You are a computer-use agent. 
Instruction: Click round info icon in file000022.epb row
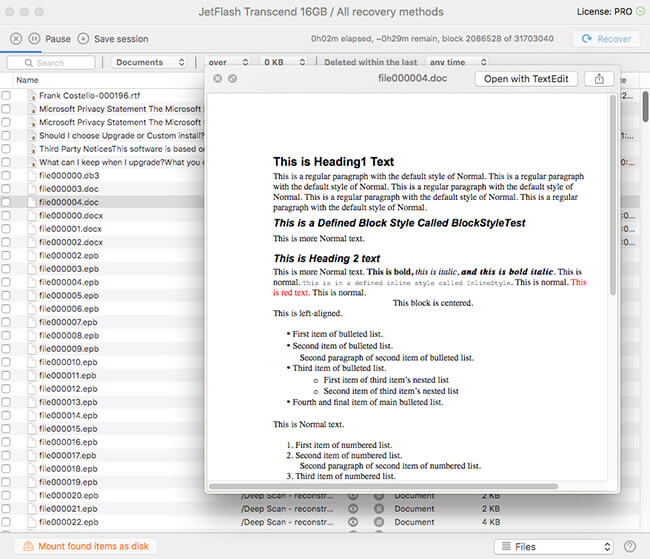[x=379, y=522]
